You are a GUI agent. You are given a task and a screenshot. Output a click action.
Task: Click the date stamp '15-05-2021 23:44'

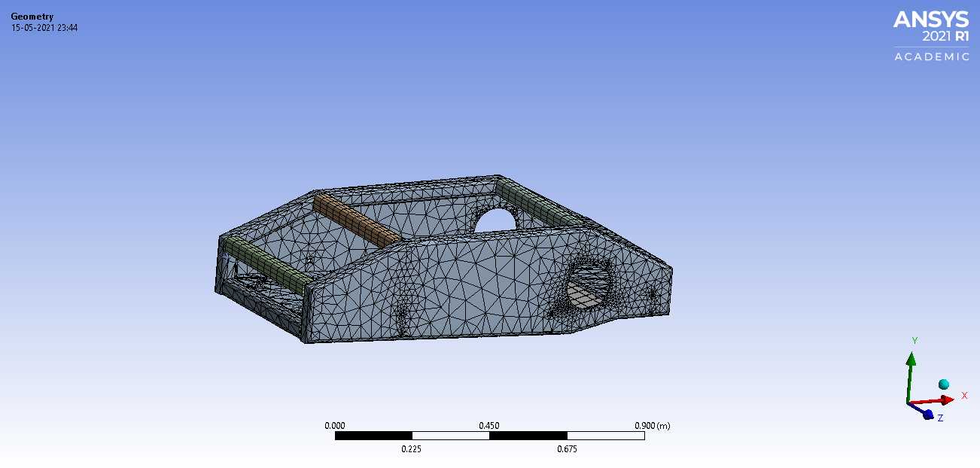click(44, 28)
